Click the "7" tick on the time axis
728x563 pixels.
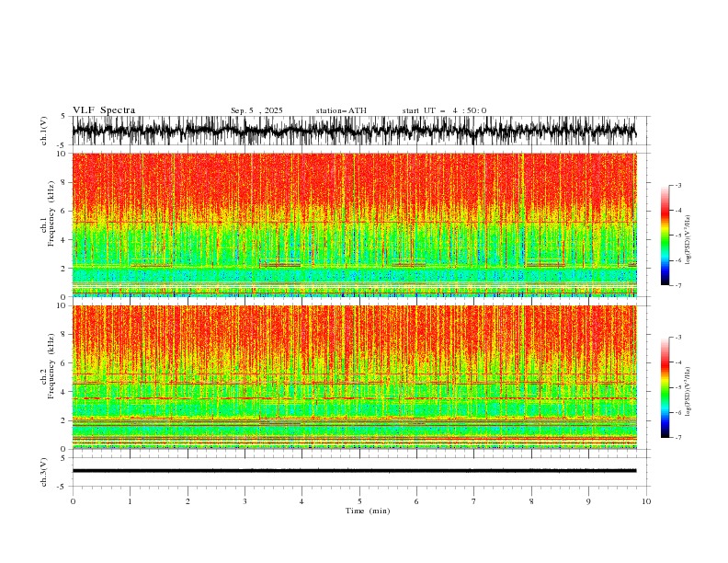tap(474, 501)
